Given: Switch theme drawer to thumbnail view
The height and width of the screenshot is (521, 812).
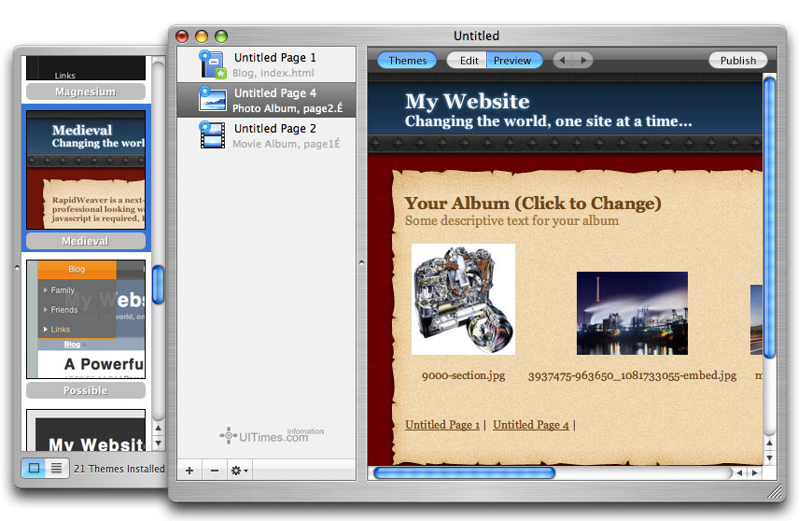Looking at the screenshot, I should [34, 468].
